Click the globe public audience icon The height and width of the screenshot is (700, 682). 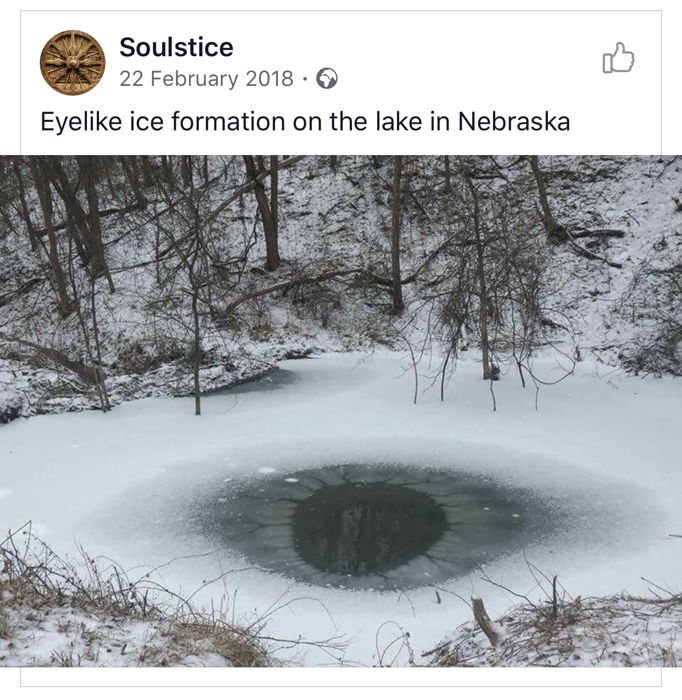click(x=327, y=79)
